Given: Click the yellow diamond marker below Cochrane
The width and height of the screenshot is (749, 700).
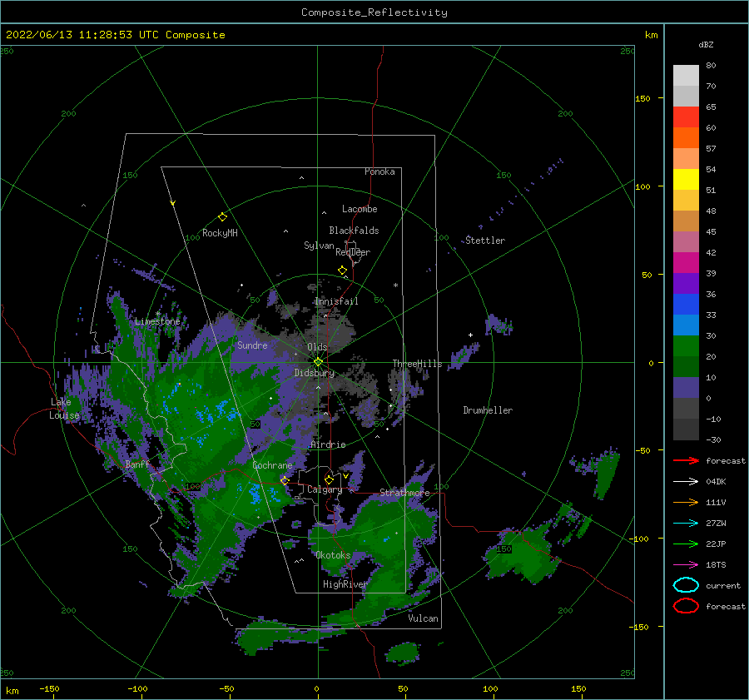Looking at the screenshot, I should click(285, 480).
